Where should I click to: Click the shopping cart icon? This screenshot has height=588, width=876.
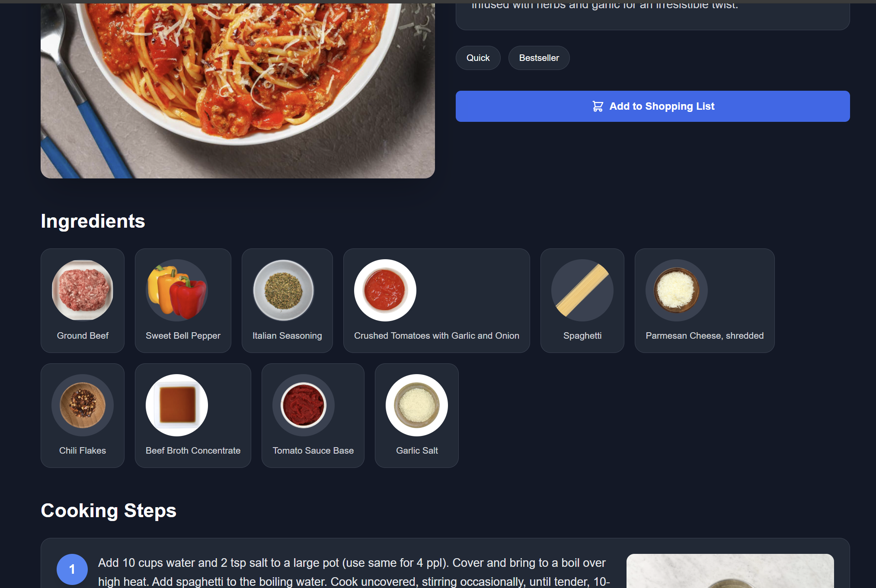pos(598,106)
